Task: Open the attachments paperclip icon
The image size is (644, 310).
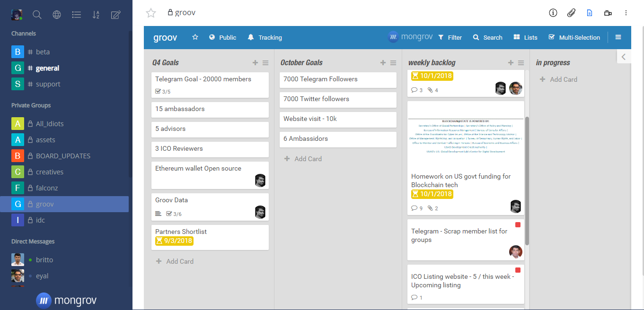Action: point(571,13)
